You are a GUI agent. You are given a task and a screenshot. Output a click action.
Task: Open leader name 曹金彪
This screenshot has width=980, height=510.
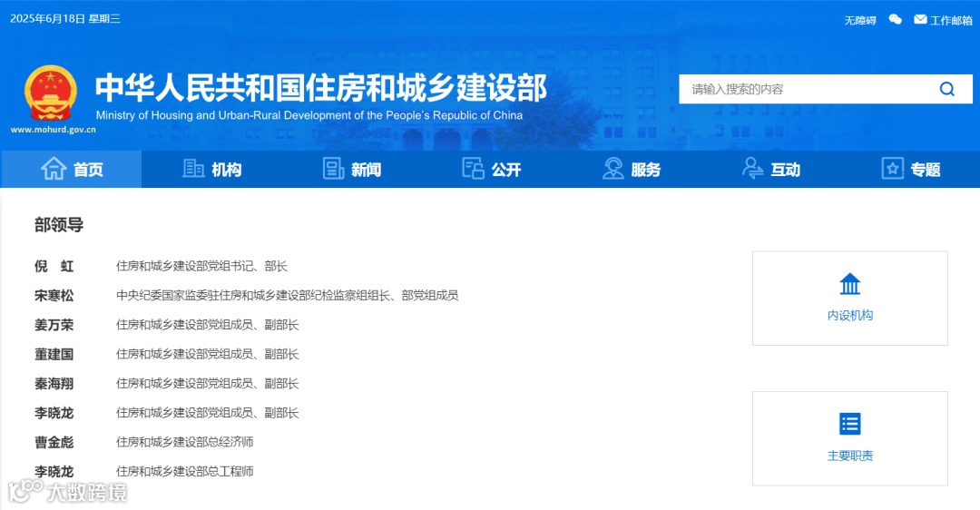tap(54, 443)
